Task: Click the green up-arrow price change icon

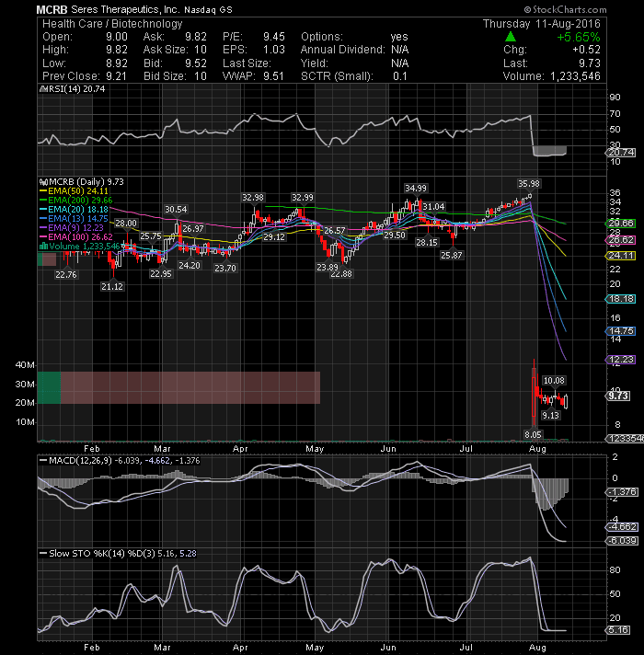Action: coord(510,37)
